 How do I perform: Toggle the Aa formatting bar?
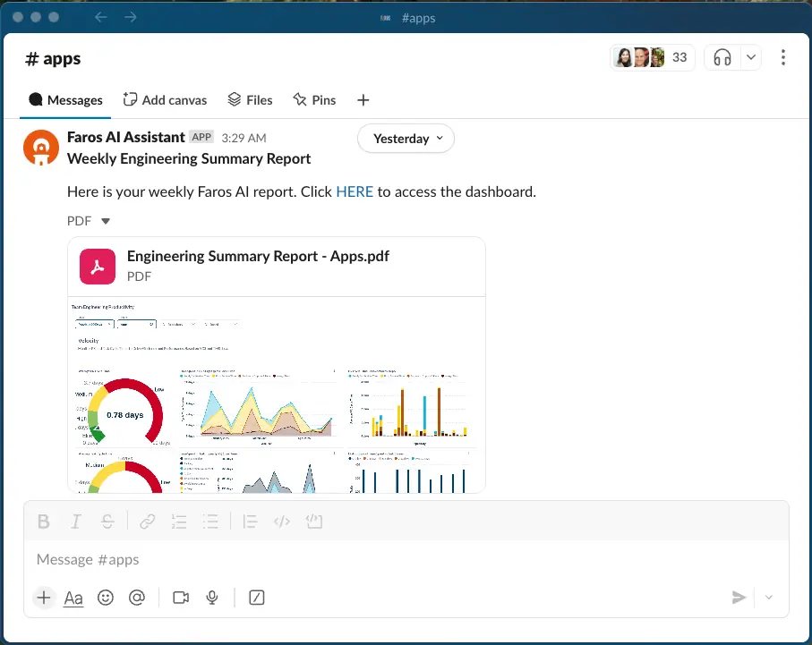(x=73, y=598)
